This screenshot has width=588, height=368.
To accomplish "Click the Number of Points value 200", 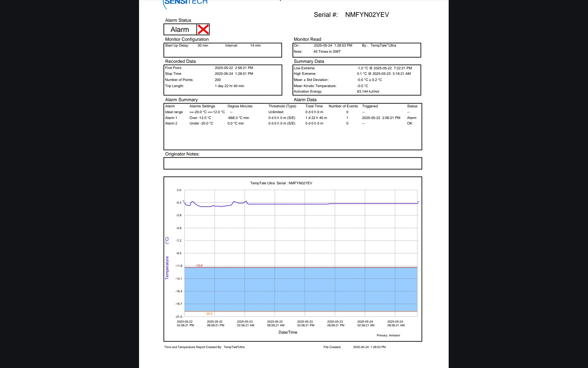I will tap(218, 80).
